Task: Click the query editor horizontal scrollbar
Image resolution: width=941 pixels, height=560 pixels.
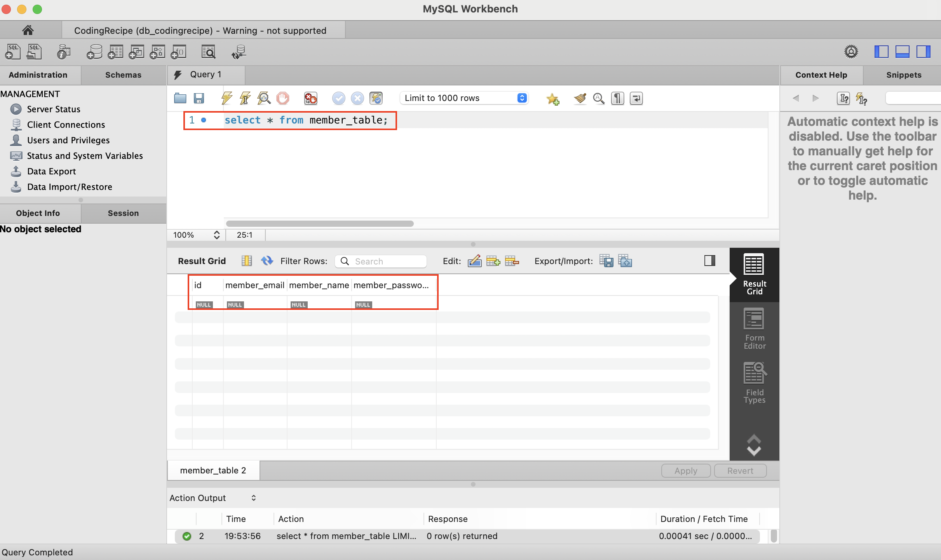Action: 320,224
